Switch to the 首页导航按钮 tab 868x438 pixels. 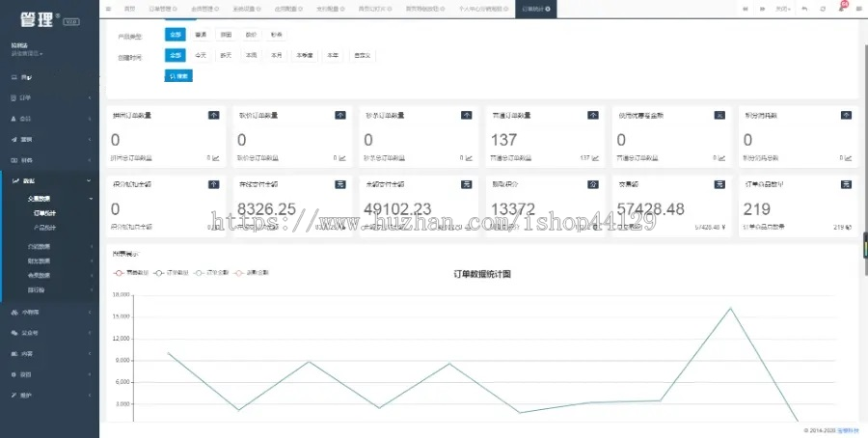[x=425, y=9]
